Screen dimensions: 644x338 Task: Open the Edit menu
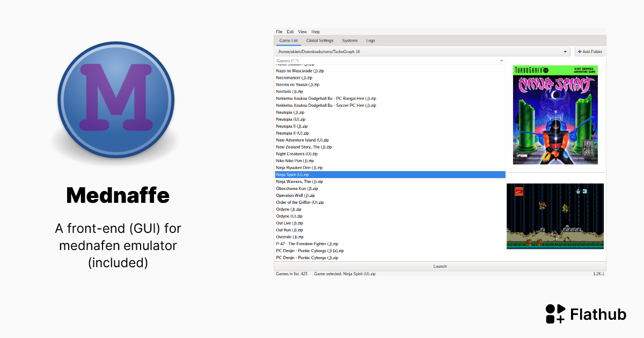[290, 31]
